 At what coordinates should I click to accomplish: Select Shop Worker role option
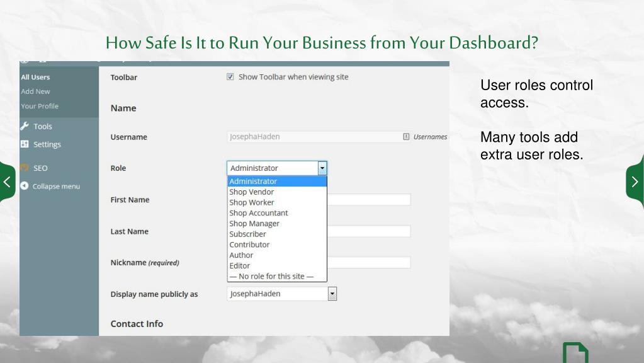(x=277, y=202)
